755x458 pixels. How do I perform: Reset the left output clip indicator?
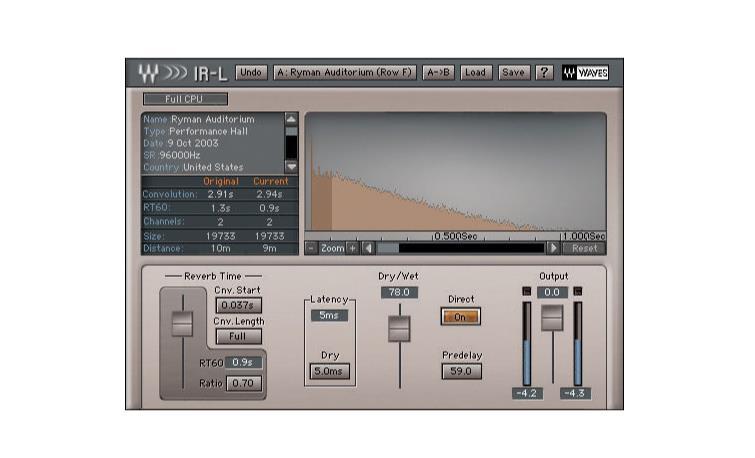(527, 292)
